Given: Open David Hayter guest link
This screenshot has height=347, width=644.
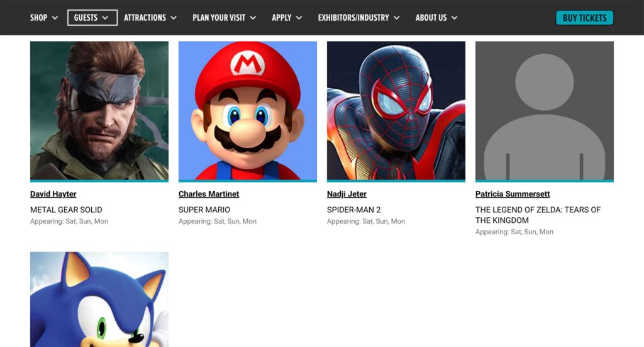Looking at the screenshot, I should 53,194.
